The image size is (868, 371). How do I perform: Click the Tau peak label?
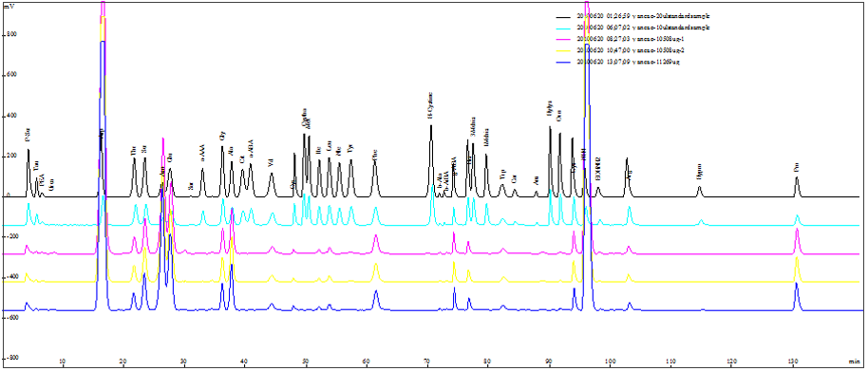36,165
